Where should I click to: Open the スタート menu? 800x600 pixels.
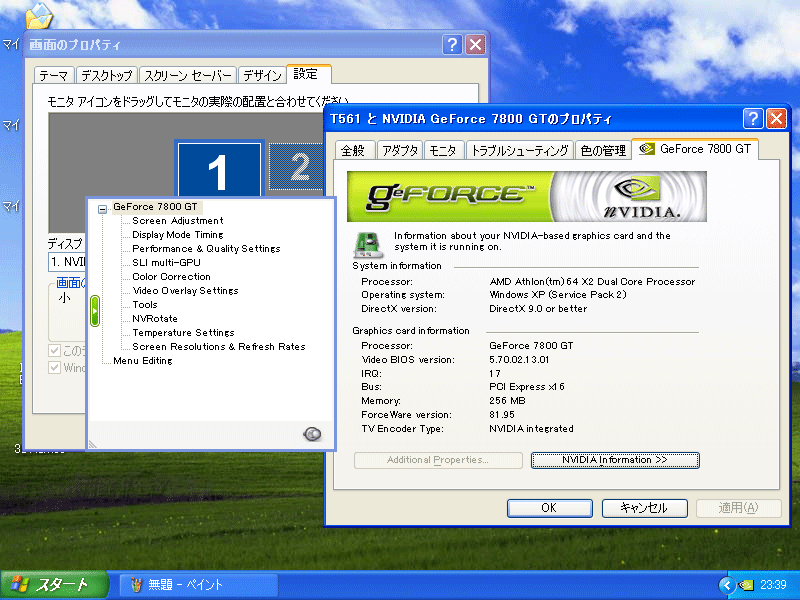click(54, 585)
